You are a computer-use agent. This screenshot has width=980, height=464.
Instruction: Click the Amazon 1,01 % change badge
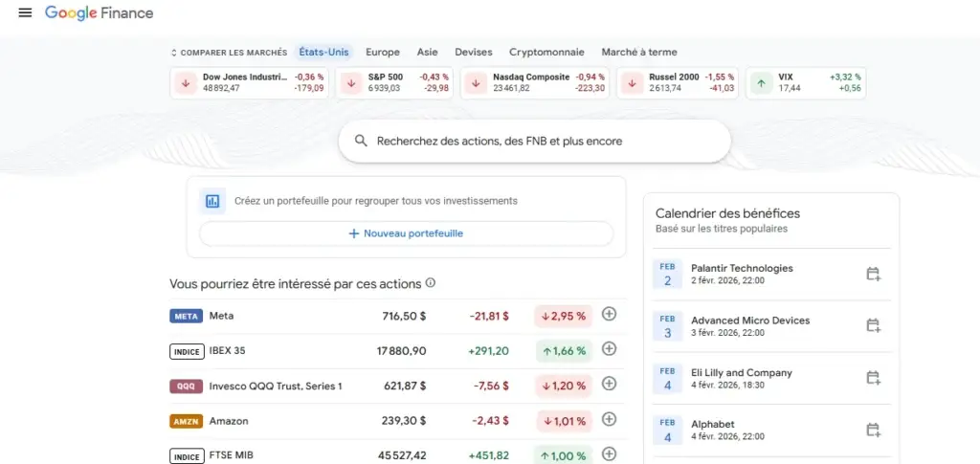[x=563, y=421]
